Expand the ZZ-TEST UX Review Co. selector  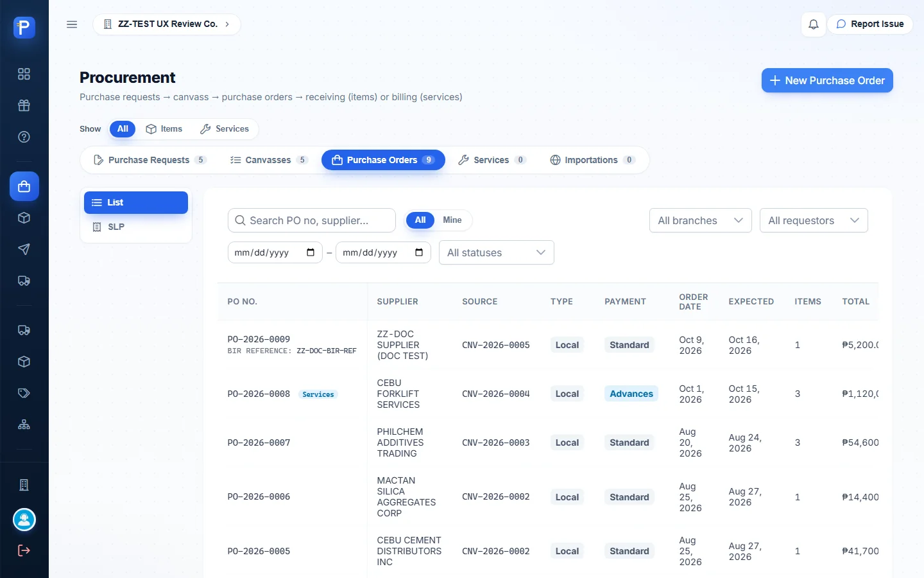coord(167,24)
